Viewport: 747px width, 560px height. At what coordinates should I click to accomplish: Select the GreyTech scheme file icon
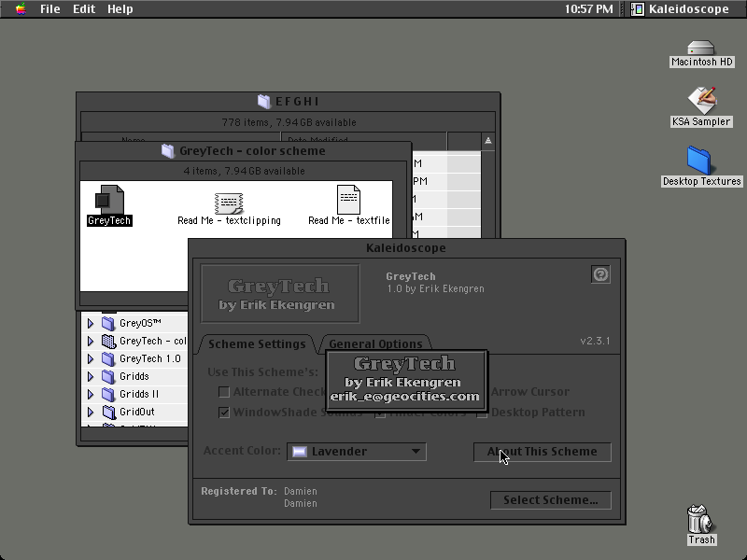click(109, 200)
